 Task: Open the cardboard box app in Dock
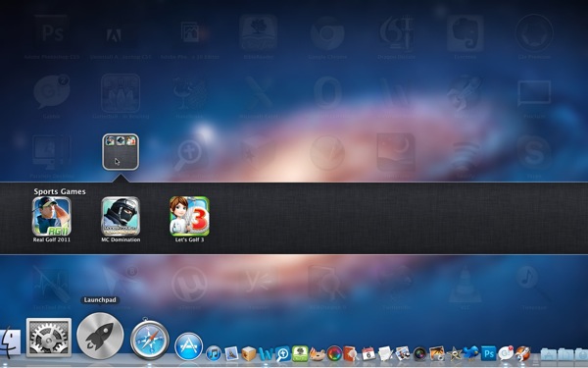tap(249, 353)
